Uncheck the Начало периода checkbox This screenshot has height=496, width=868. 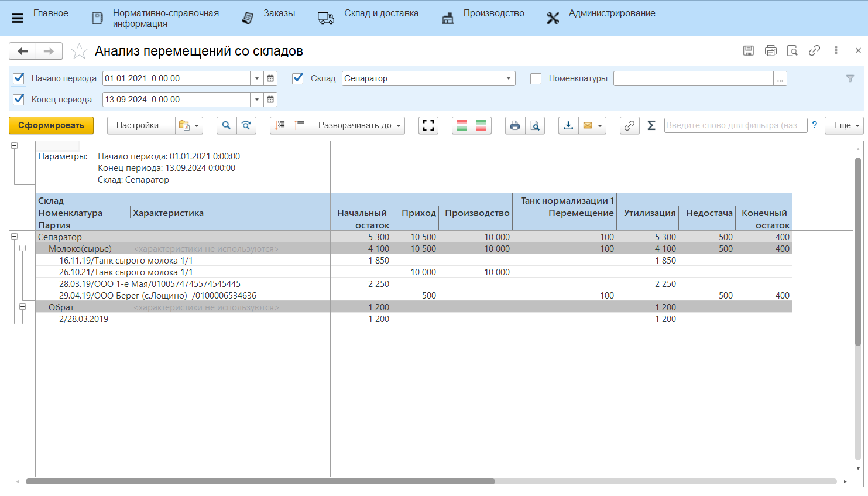click(x=19, y=78)
